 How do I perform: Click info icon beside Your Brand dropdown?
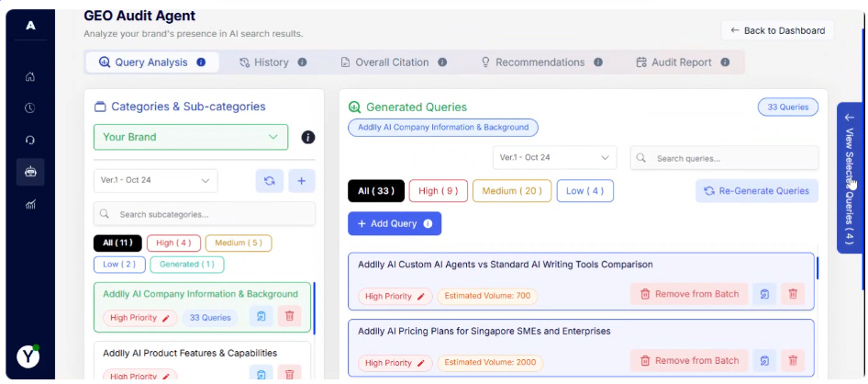tap(308, 138)
